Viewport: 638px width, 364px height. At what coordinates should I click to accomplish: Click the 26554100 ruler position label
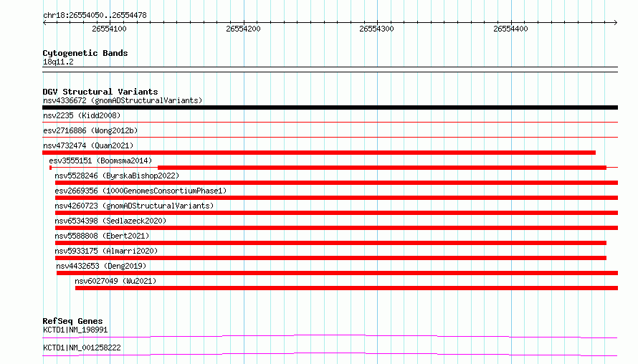[109, 29]
